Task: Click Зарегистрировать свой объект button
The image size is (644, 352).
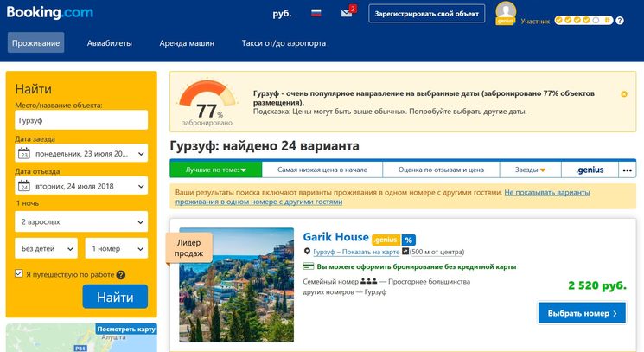Action: tap(427, 14)
